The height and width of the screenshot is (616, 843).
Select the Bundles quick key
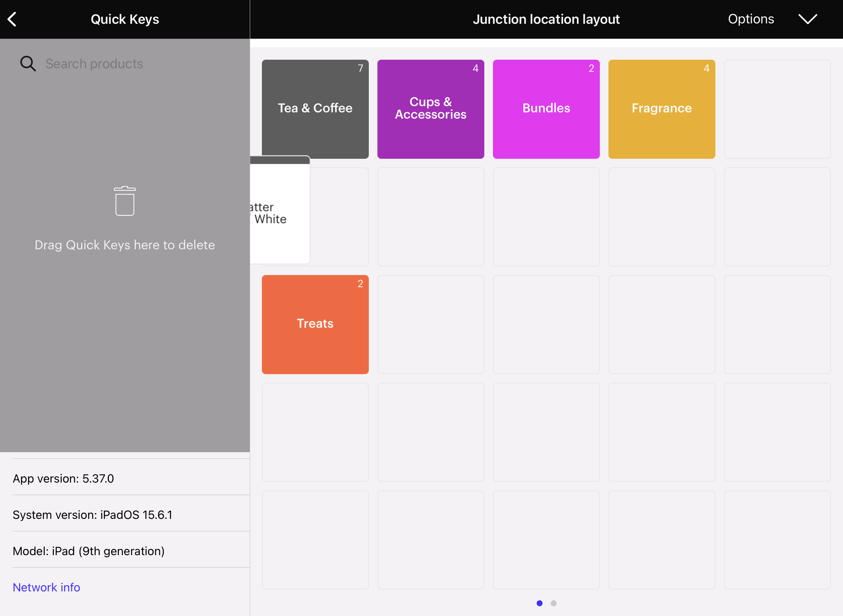pyautogui.click(x=546, y=108)
